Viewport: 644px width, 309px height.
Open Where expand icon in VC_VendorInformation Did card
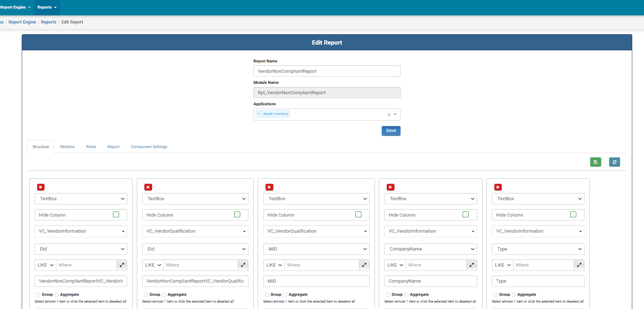pyautogui.click(x=122, y=265)
